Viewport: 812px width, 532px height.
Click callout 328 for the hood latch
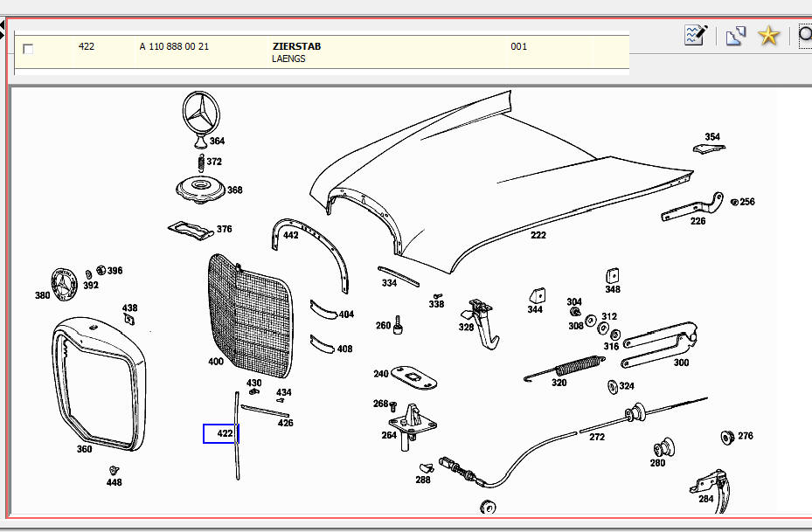tap(466, 328)
